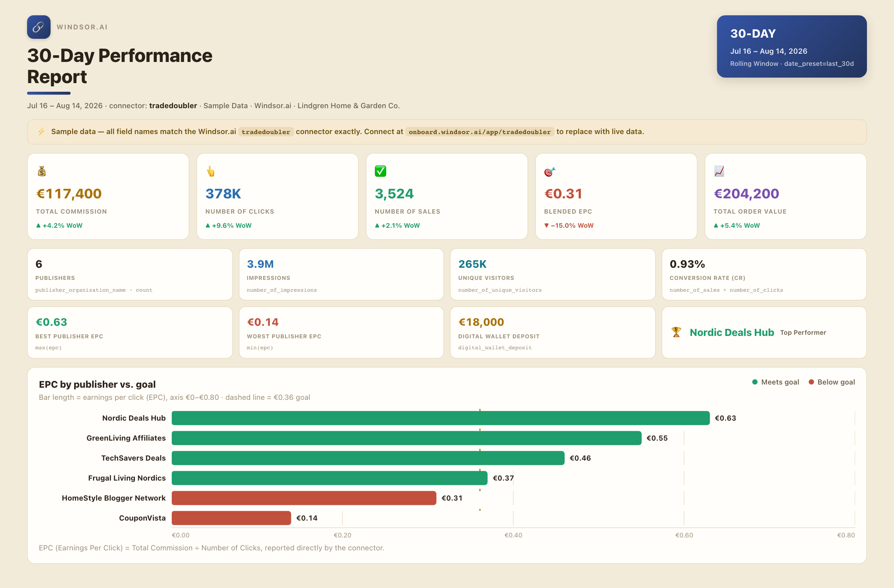This screenshot has width=894, height=588.
Task: Click the 6 Publishers count value
Action: coord(39,264)
